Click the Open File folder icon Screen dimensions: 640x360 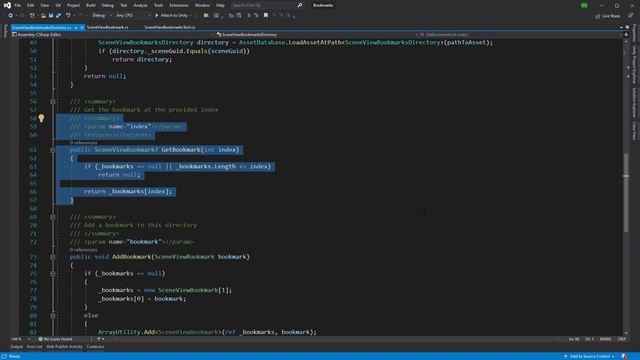point(43,16)
